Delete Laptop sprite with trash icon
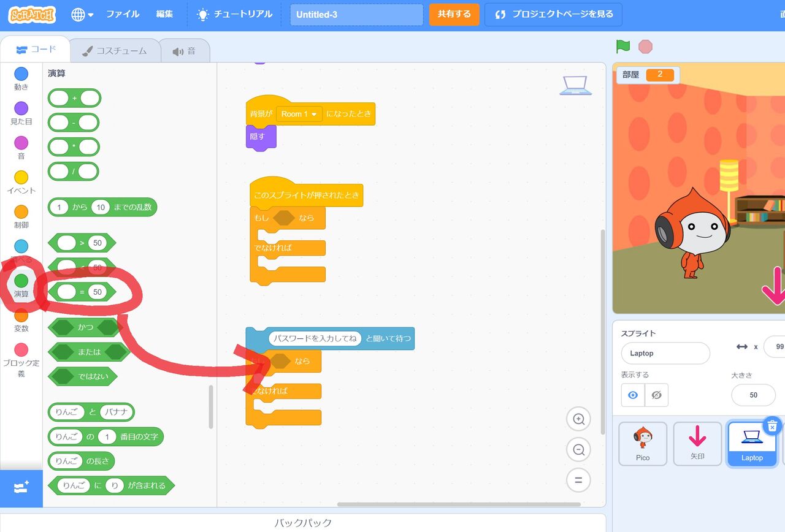This screenshot has width=785, height=532. (x=773, y=425)
